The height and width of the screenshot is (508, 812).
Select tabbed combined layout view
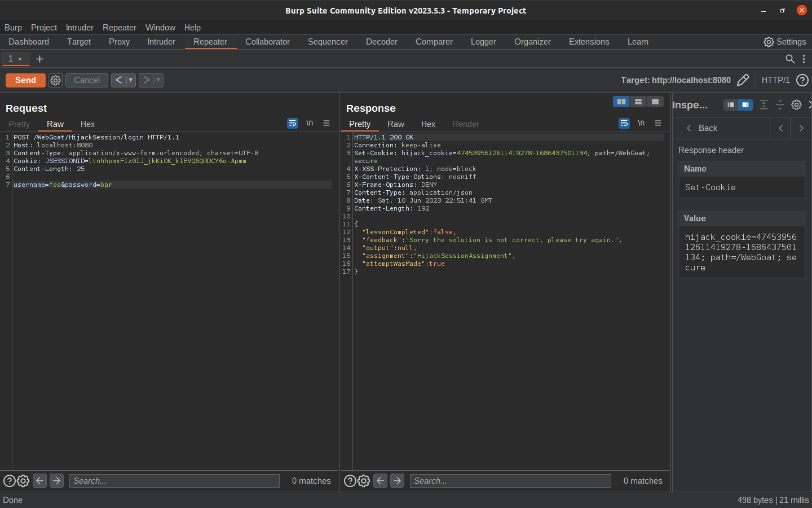(x=655, y=102)
